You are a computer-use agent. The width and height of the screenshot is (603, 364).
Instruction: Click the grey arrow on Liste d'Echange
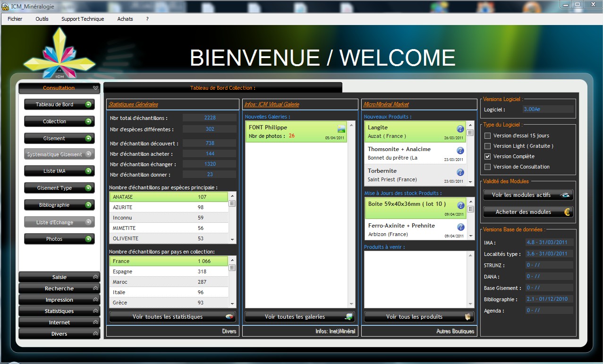click(x=88, y=222)
